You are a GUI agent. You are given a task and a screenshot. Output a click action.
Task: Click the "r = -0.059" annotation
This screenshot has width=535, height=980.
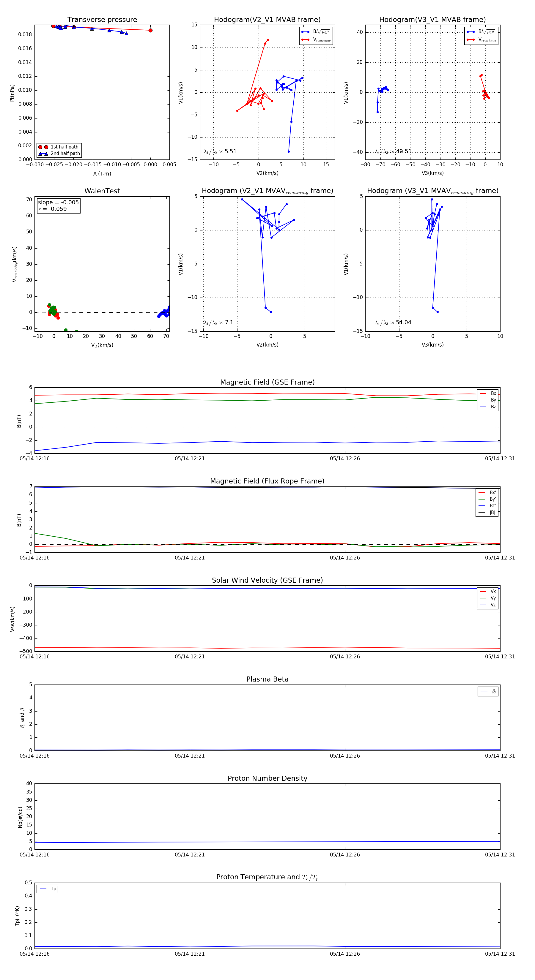click(53, 209)
